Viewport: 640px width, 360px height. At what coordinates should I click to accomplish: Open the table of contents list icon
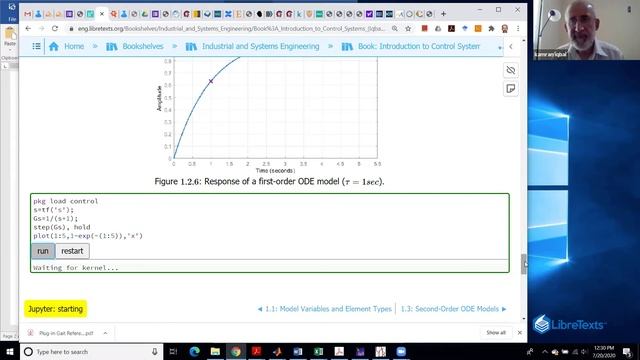(36, 47)
